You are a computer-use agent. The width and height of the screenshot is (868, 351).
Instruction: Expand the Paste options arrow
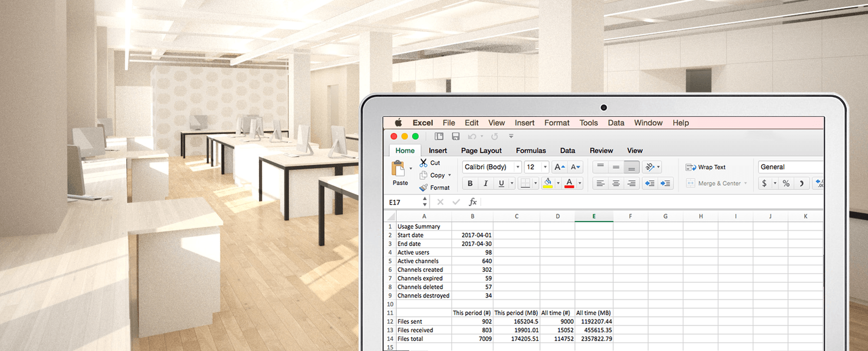click(411, 169)
